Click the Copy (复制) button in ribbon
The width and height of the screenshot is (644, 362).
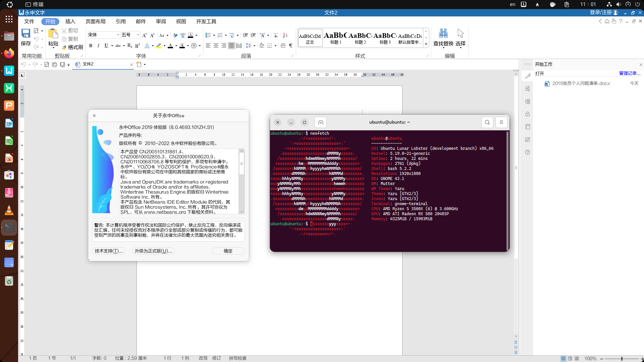click(x=70, y=39)
